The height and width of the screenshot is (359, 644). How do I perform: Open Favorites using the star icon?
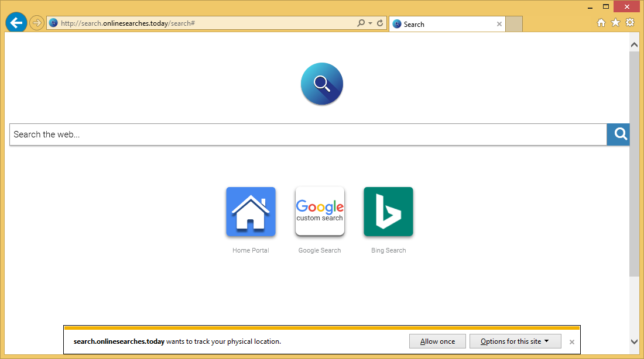(615, 23)
